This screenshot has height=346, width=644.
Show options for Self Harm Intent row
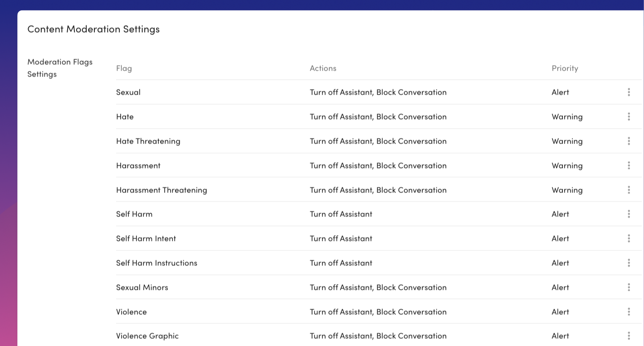tap(629, 239)
